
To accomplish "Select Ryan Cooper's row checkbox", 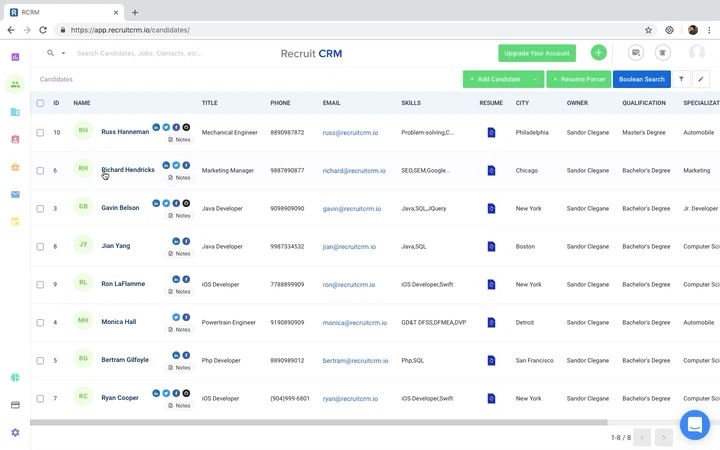I will pos(40,399).
